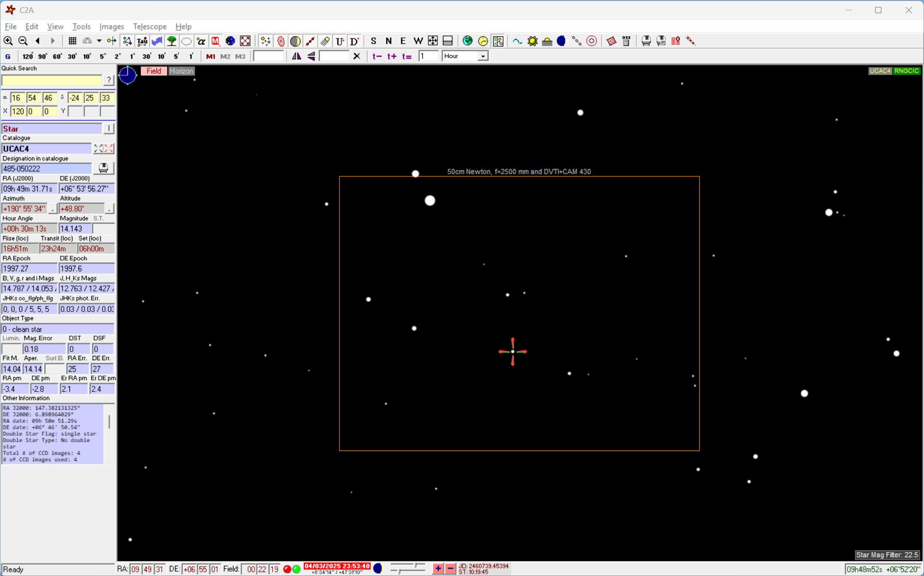Viewport: 924px width, 576px height.
Task: Open the Edit menu
Action: (x=32, y=27)
